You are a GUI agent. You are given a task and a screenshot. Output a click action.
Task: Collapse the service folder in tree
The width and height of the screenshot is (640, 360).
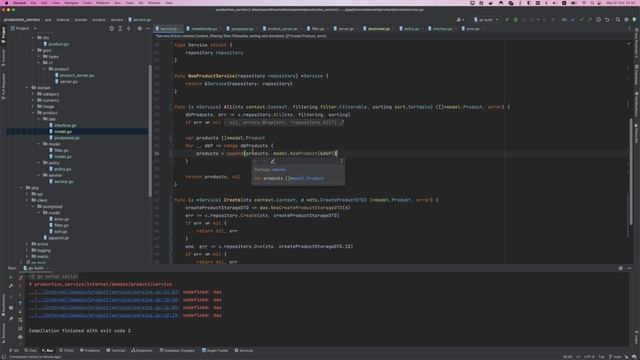point(39,175)
